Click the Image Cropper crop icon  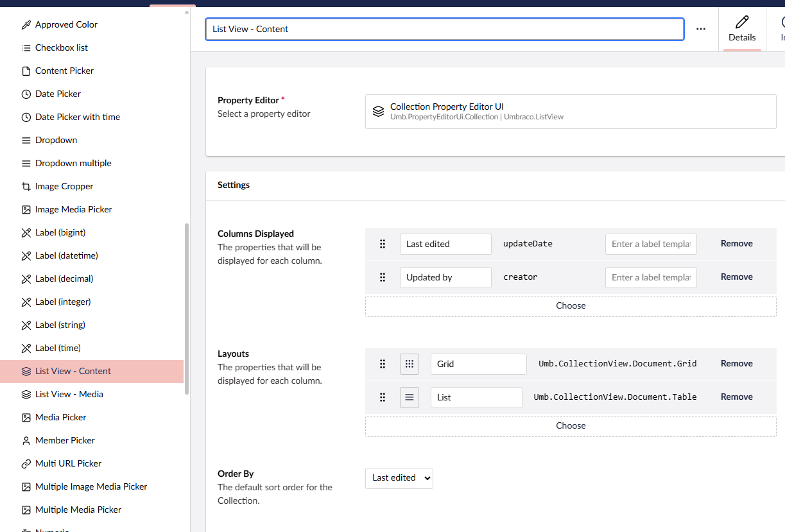point(26,186)
